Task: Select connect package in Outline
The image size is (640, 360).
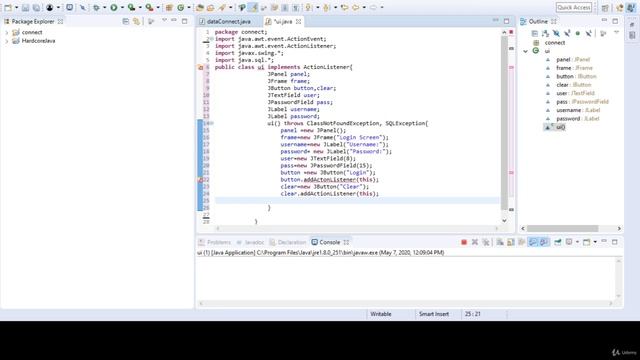Action: [555, 42]
